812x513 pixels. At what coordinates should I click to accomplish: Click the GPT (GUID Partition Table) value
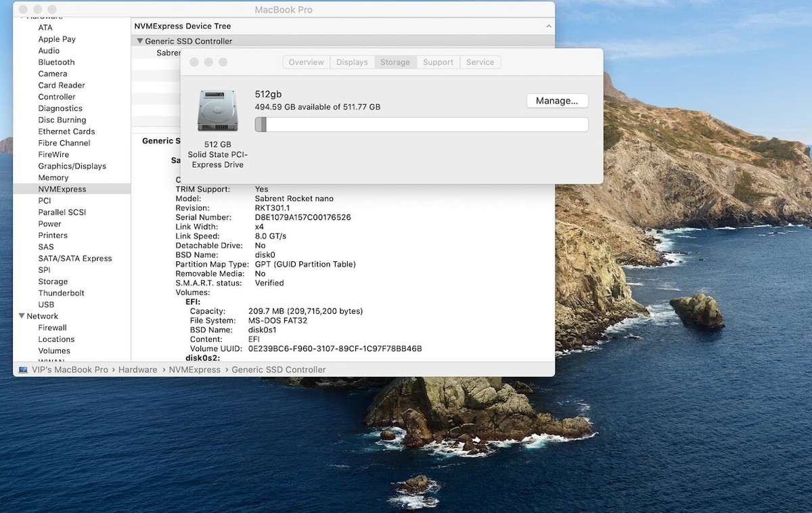click(x=305, y=265)
